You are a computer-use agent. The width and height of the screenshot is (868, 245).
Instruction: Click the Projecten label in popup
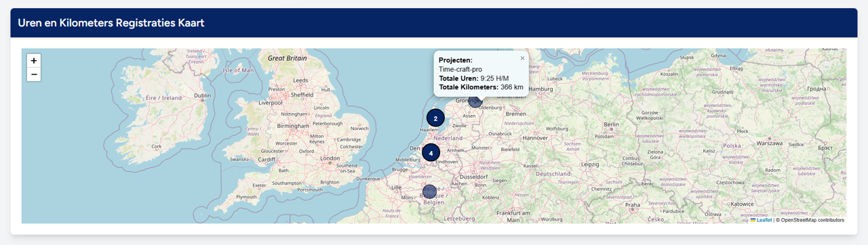click(456, 60)
